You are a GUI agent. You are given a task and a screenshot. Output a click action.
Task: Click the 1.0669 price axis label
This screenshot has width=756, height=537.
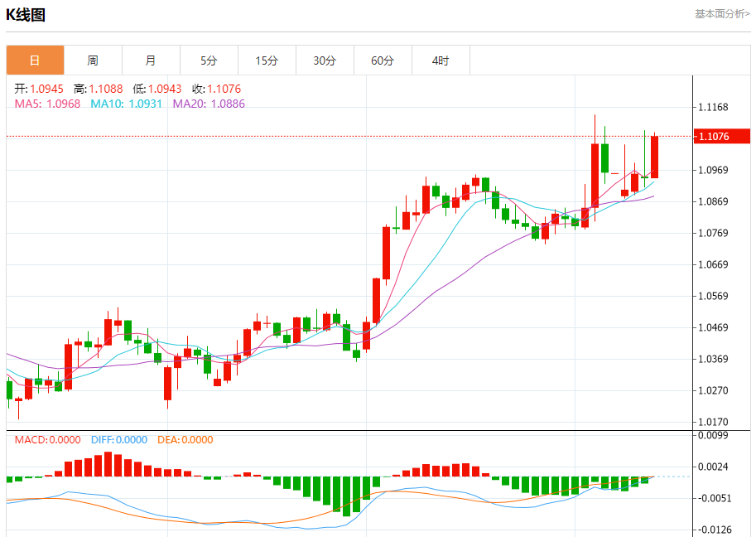click(713, 264)
